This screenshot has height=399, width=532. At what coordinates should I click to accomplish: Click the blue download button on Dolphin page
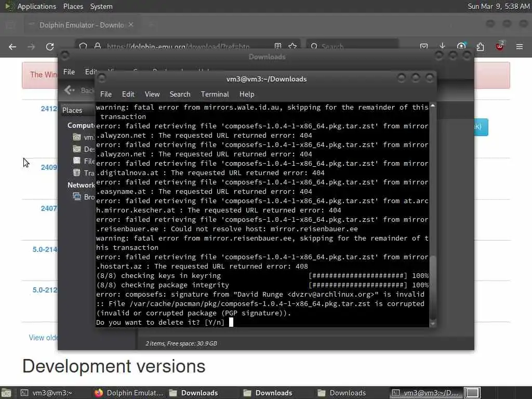[481, 127]
